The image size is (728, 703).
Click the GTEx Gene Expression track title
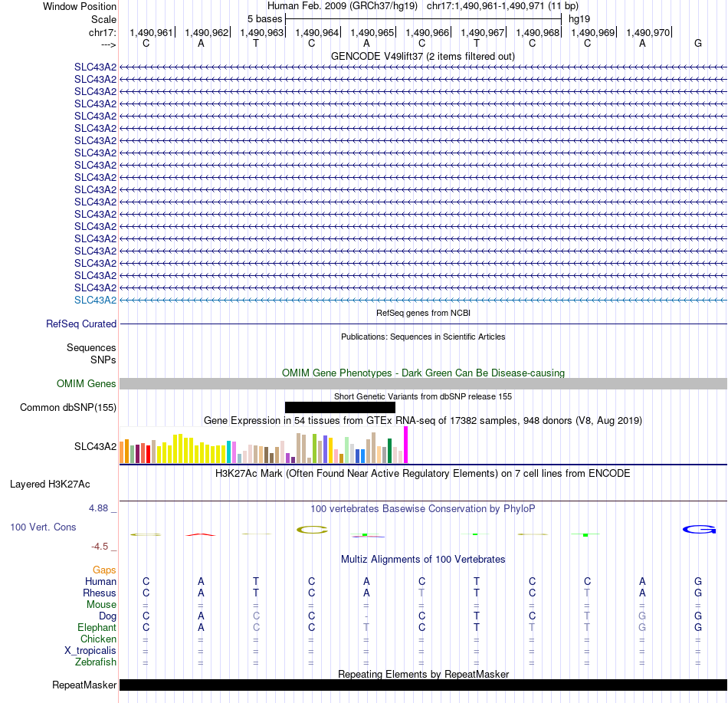point(423,420)
